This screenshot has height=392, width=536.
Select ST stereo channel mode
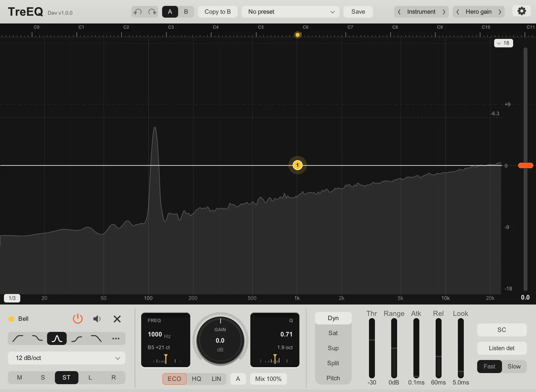(67, 377)
